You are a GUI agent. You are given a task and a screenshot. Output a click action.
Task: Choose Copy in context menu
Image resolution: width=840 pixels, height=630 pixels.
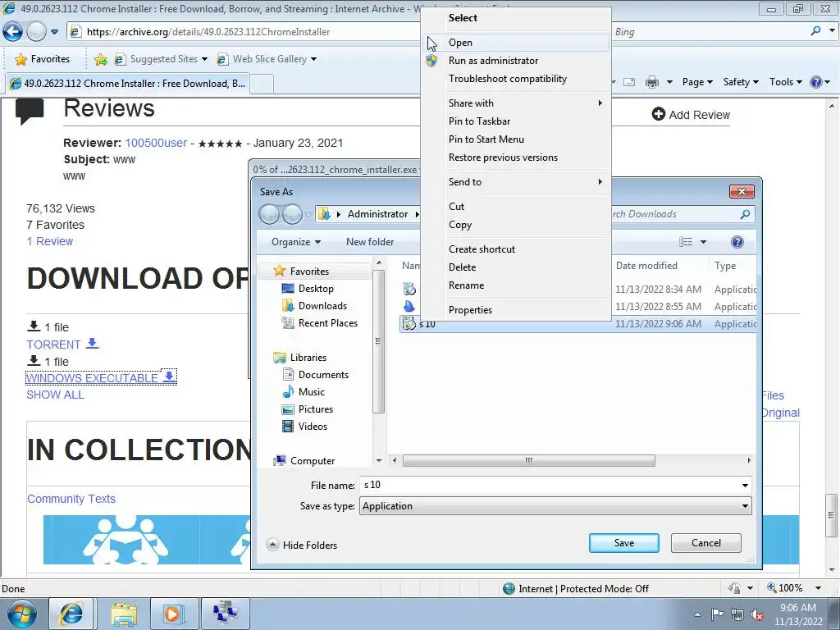point(516,225)
